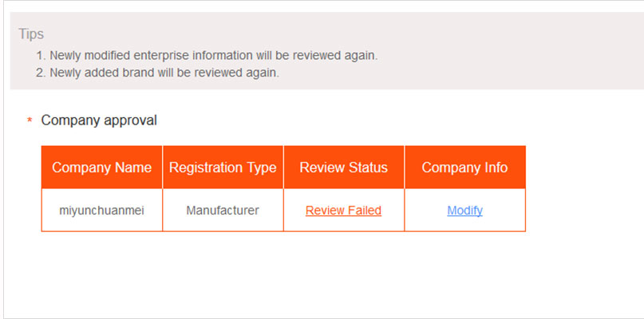Click the Tips heading
Viewport: 644px width, 319px height.
click(x=31, y=34)
